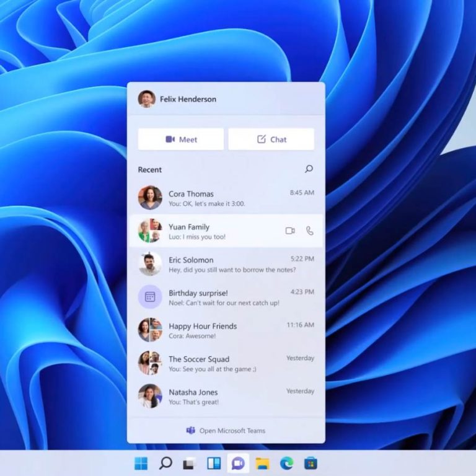Open the Widgets panel icon
This screenshot has width=476, height=476.
point(214,463)
